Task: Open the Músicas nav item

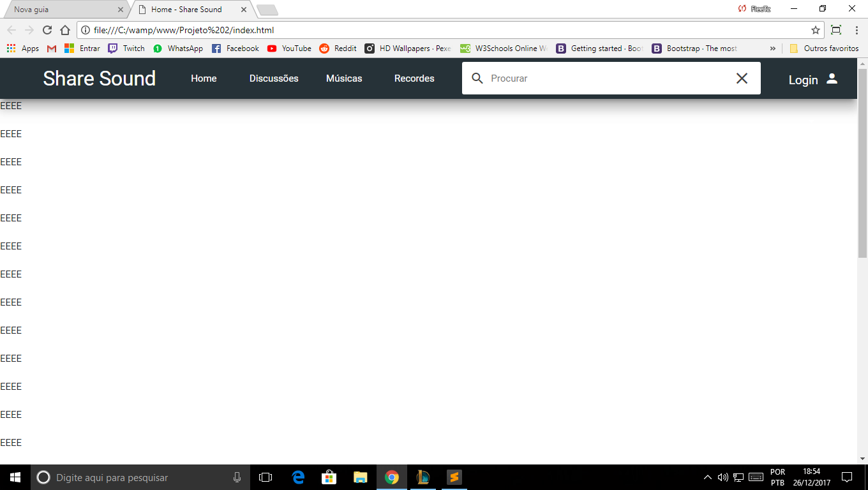Action: tap(344, 78)
